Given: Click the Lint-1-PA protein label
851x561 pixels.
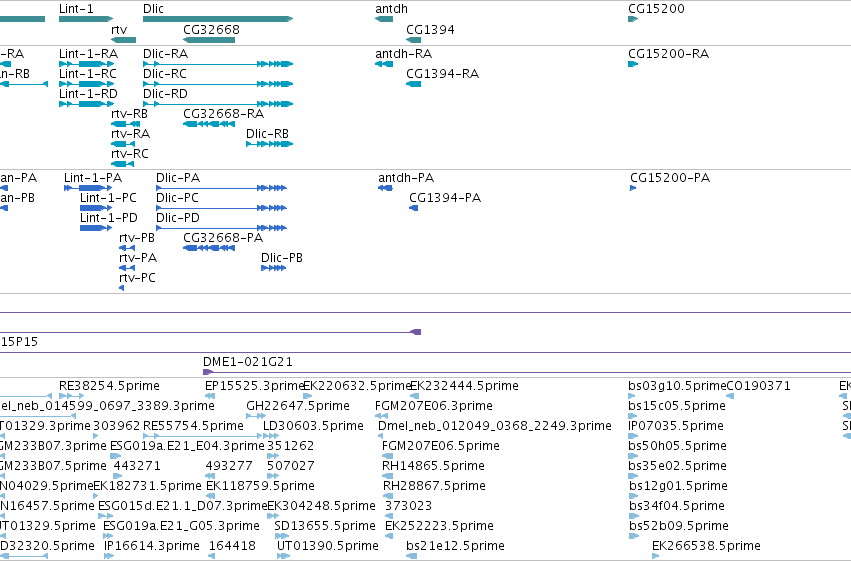Looking at the screenshot, I should 93,178.
